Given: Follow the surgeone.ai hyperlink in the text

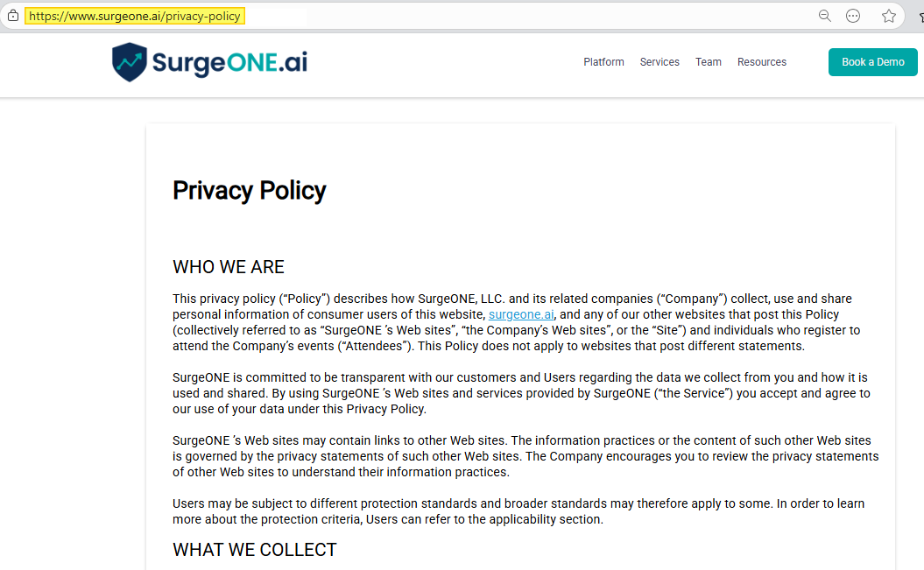Looking at the screenshot, I should (521, 314).
